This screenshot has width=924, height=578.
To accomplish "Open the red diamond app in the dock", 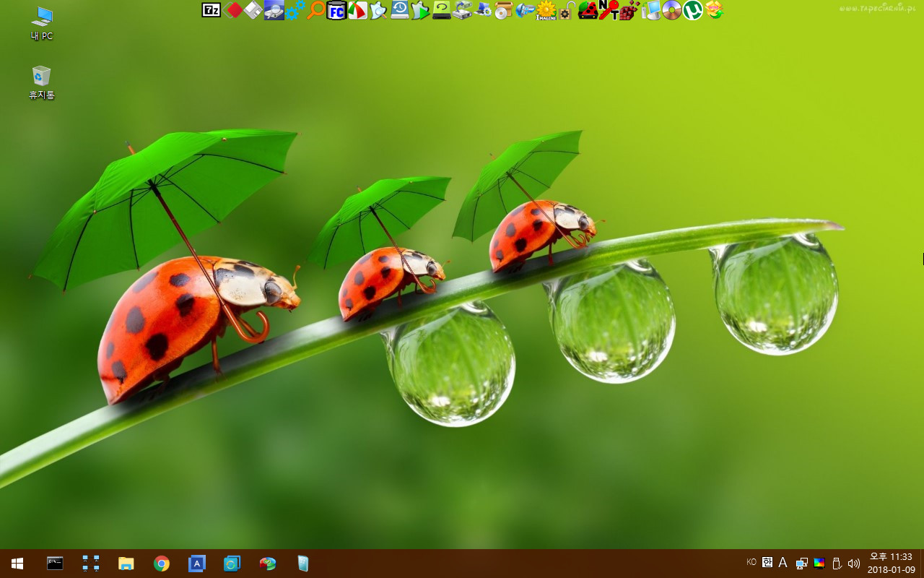I will coord(232,10).
